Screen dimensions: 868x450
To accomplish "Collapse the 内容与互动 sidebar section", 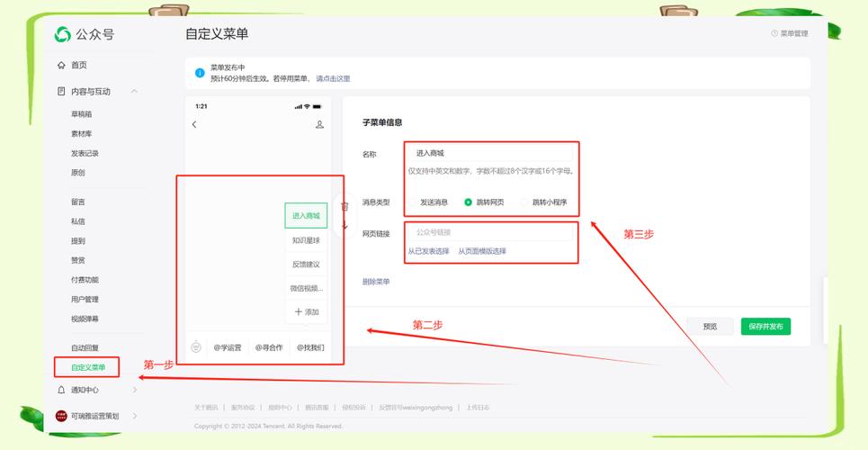I will coord(134,91).
